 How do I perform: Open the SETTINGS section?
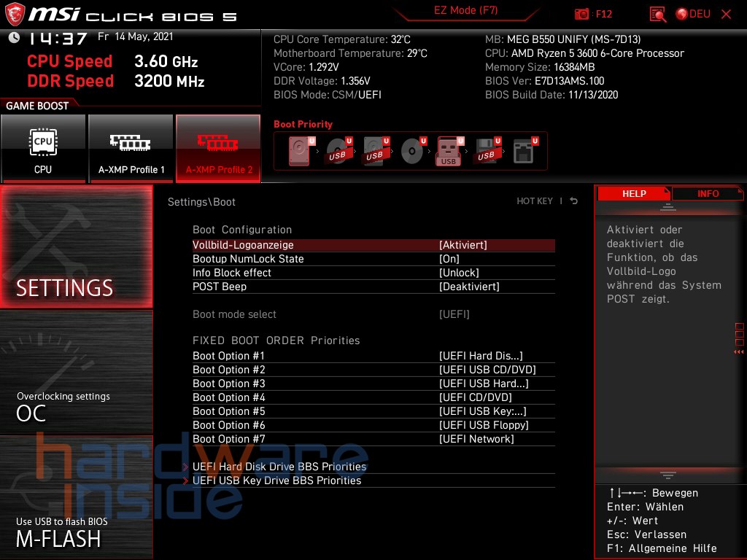coord(76,246)
